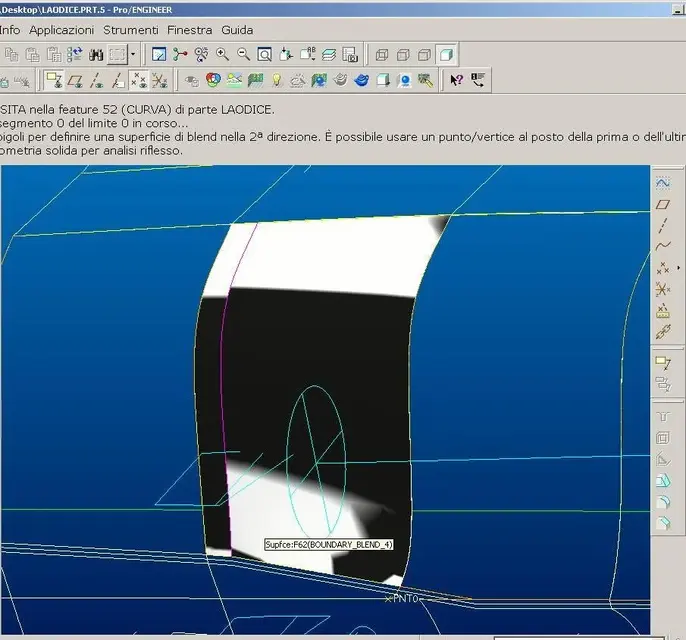Image resolution: width=686 pixels, height=640 pixels.
Task: Click the orient mode icon
Action: click(201, 55)
